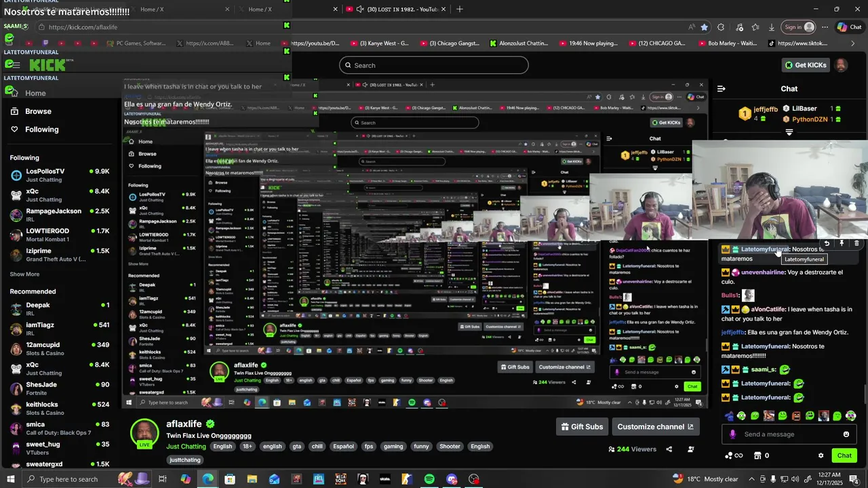Mute the YouTube tab audio icon
The height and width of the screenshot is (488, 868).
[359, 9]
